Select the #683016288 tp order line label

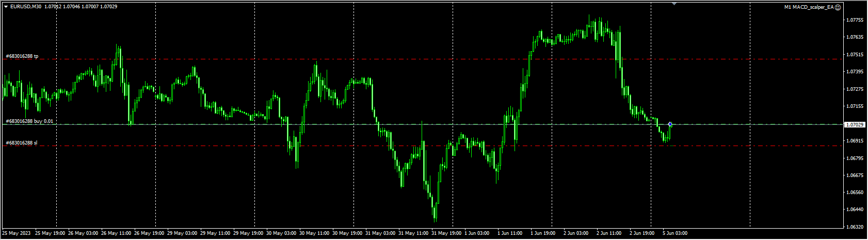[x=22, y=56]
